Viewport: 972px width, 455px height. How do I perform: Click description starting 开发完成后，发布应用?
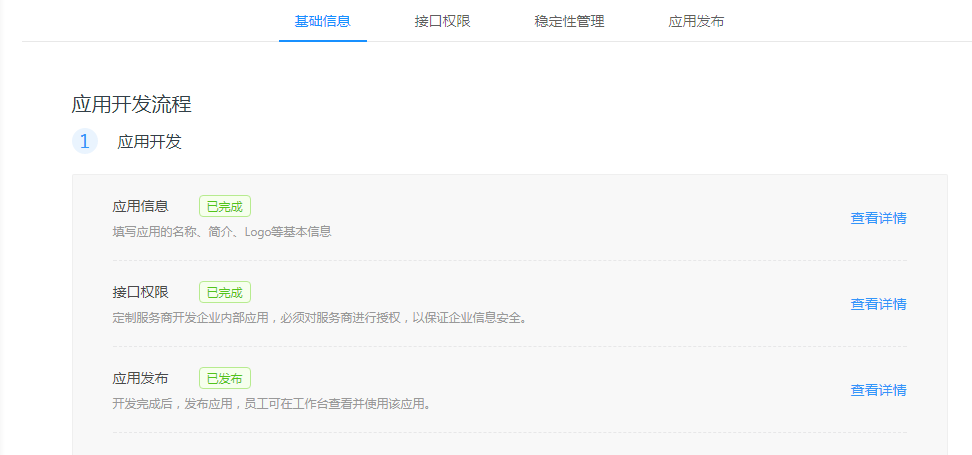click(272, 405)
